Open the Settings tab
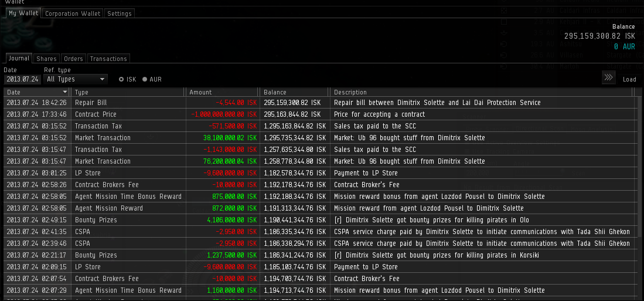Viewport: 644px width, 301px height. (120, 13)
